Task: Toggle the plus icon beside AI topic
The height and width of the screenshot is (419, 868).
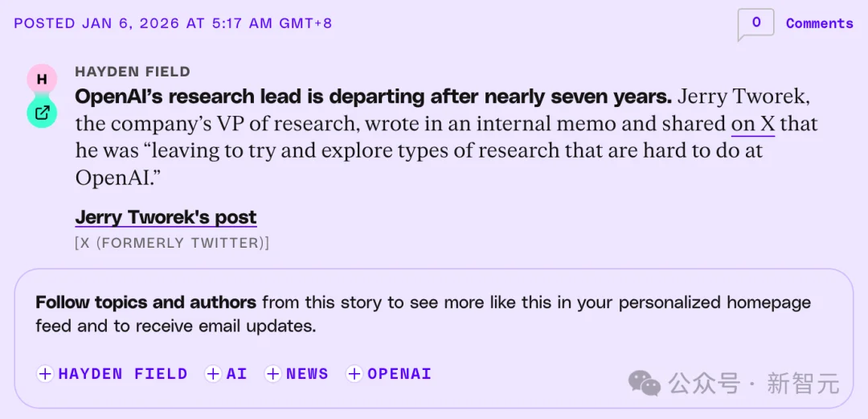Action: (x=213, y=374)
